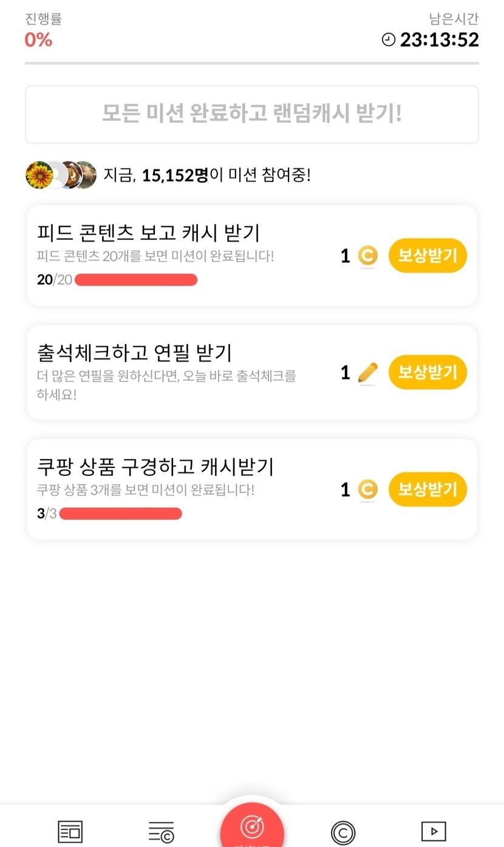Open the news feed icon in bottom bar
Viewport: 504px width, 847px height.
tap(70, 831)
